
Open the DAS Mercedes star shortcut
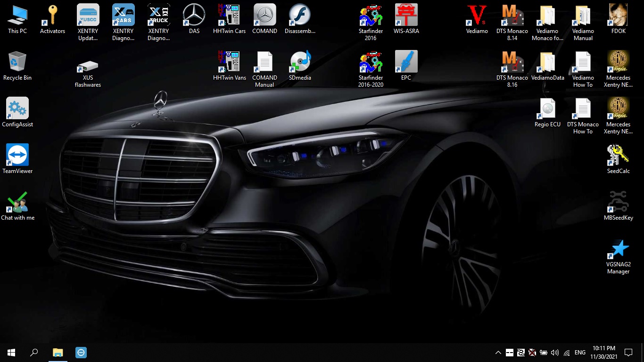(x=194, y=16)
